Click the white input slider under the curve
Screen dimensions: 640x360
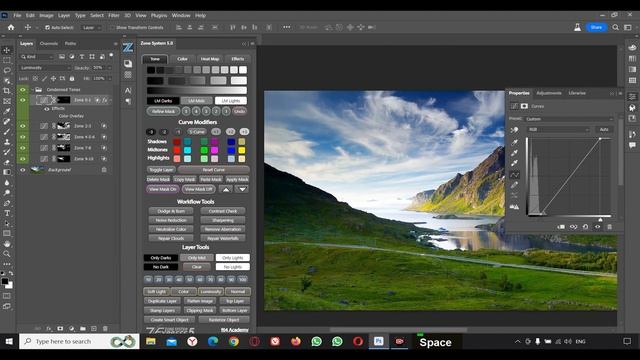click(x=600, y=219)
